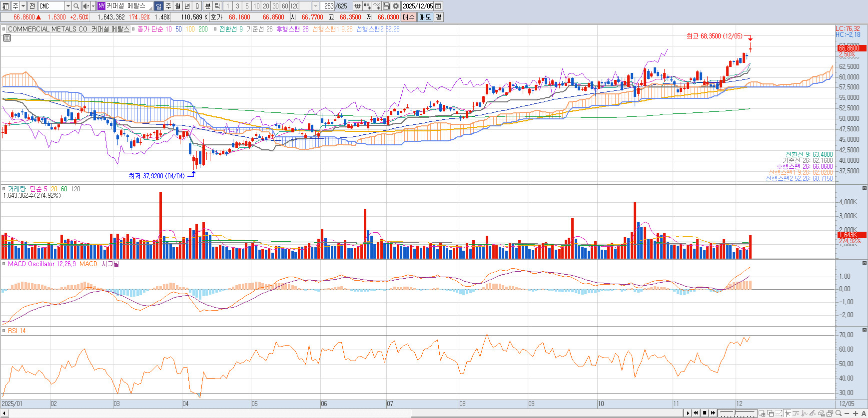This screenshot has width=868, height=418.
Task: Expand the CMC ticker symbol dropdown
Action: [x=68, y=6]
